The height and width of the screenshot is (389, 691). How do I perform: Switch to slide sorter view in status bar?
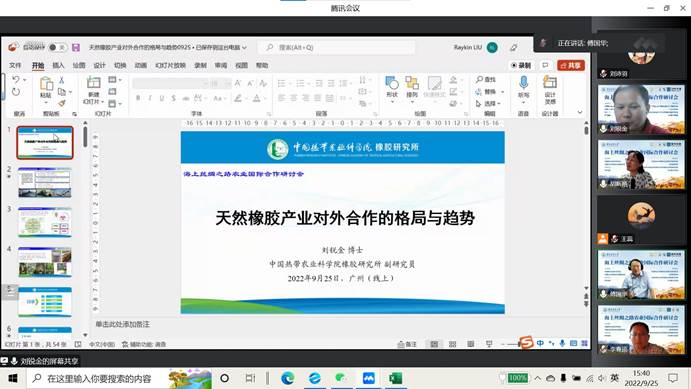(452, 344)
